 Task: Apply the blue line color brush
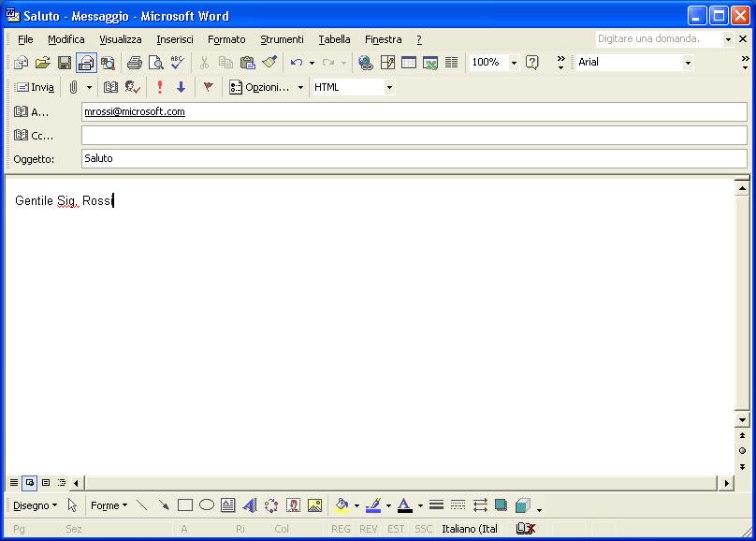373,505
